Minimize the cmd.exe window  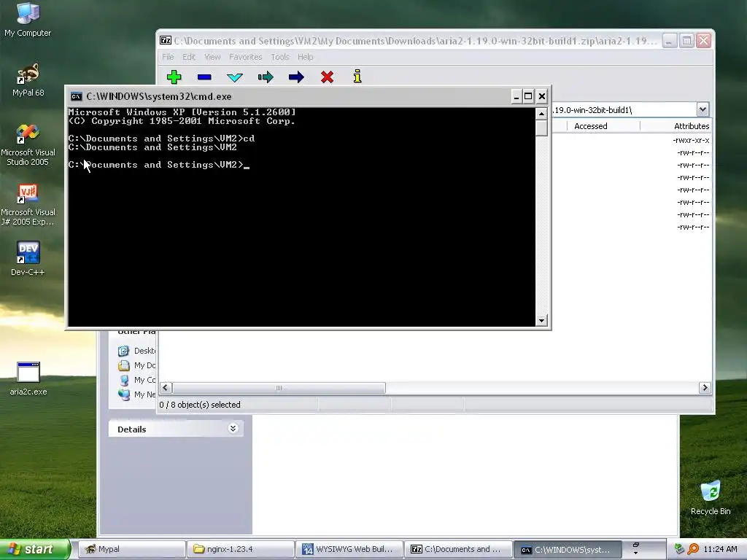(516, 97)
